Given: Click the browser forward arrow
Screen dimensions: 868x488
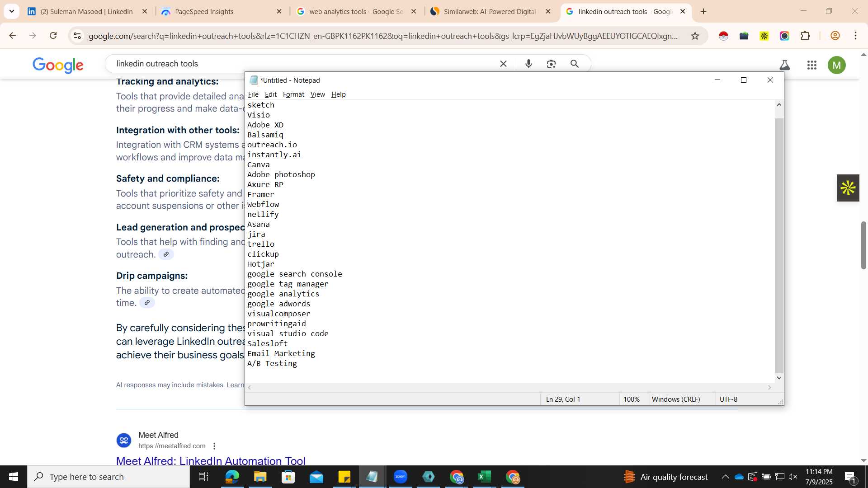Looking at the screenshot, I should [33, 36].
